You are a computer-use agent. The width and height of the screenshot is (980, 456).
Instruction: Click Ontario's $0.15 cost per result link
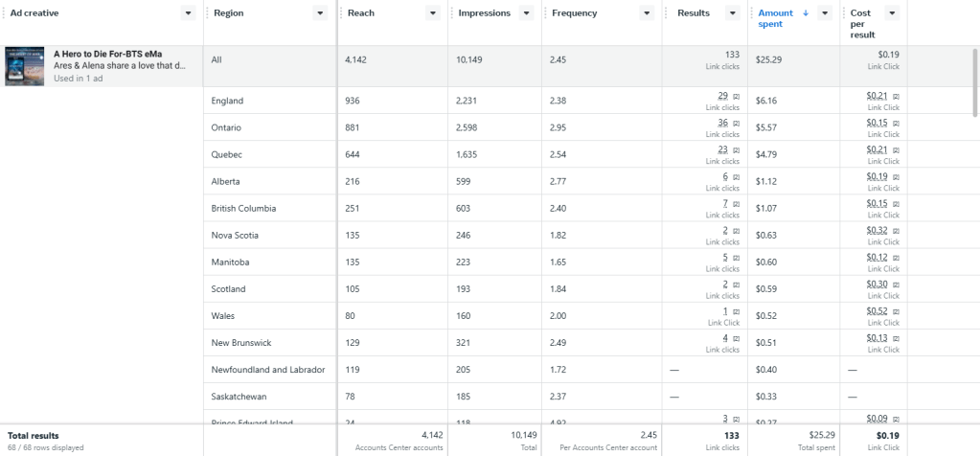pyautogui.click(x=877, y=123)
